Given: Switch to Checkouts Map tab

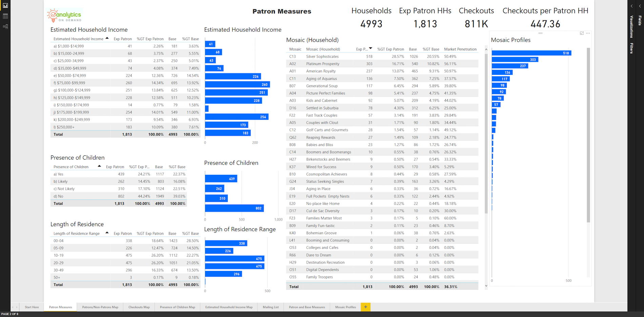Looking at the screenshot, I should point(139,307).
